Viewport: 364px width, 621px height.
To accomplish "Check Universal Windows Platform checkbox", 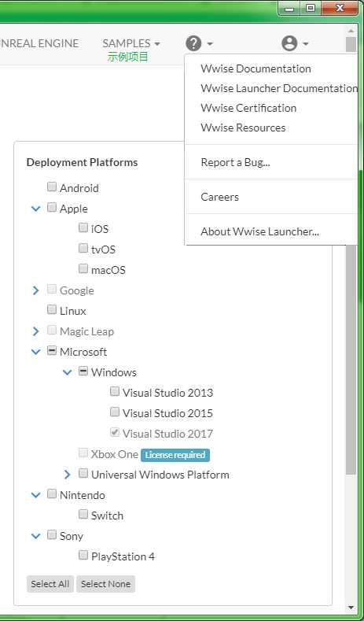I will [x=83, y=473].
